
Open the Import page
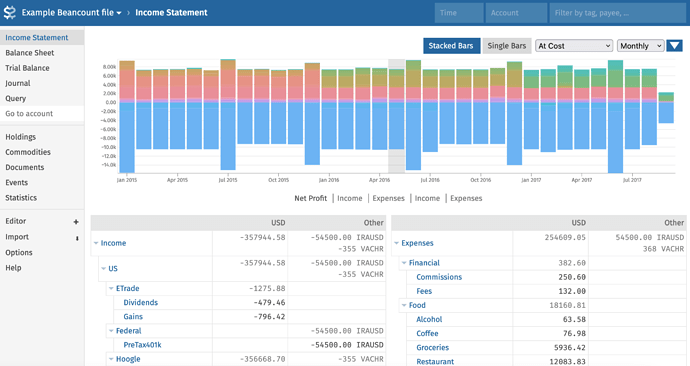tap(17, 237)
